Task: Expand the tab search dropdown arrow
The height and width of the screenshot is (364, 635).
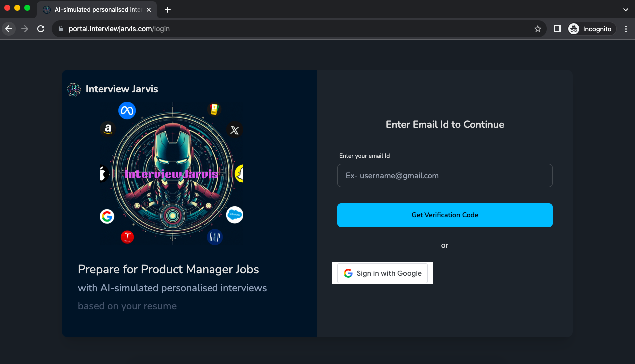Action: (626, 9)
